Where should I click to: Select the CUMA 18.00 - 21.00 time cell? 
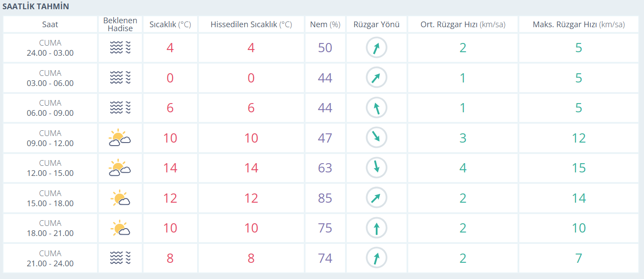(x=50, y=228)
